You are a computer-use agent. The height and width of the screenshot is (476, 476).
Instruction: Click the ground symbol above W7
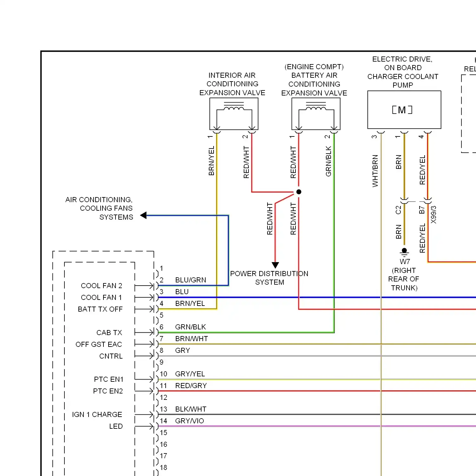(x=404, y=253)
